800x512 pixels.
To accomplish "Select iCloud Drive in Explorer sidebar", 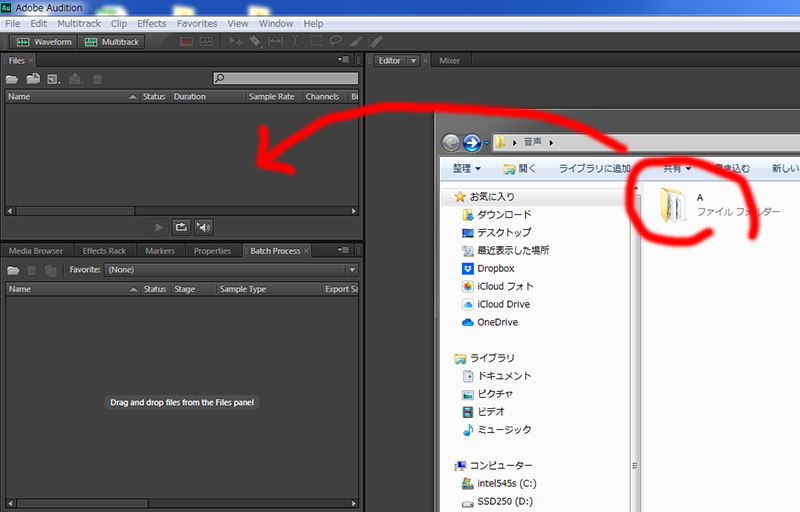I will click(495, 304).
